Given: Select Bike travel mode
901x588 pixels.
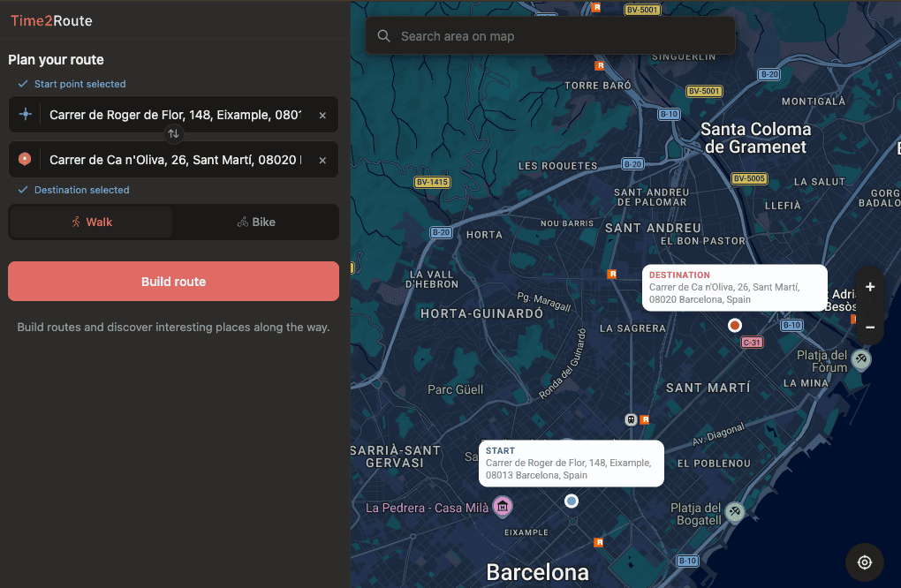Looking at the screenshot, I should [x=255, y=222].
